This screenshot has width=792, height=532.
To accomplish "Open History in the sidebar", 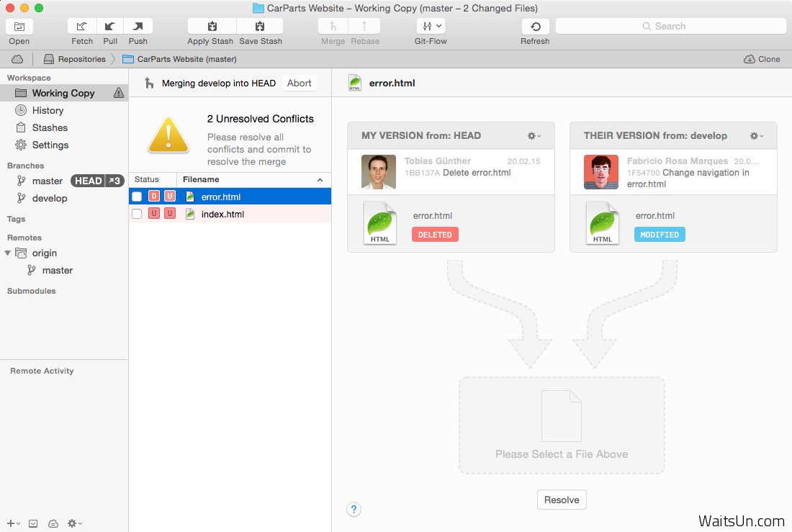I will [x=48, y=110].
